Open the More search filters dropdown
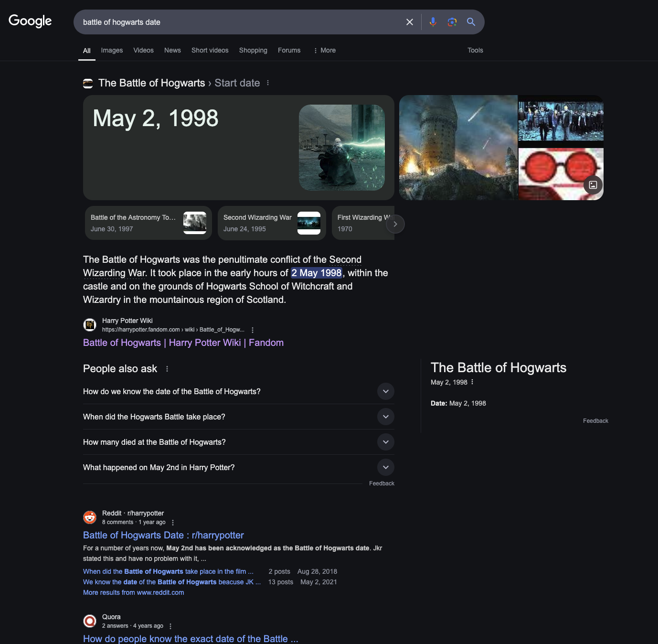Viewport: 658px width, 644px height. pyautogui.click(x=324, y=50)
